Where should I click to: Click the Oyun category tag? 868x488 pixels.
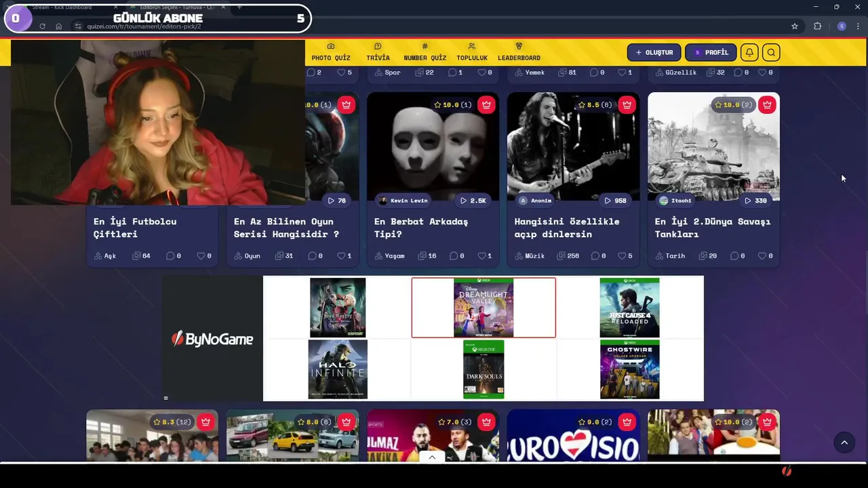(x=247, y=256)
